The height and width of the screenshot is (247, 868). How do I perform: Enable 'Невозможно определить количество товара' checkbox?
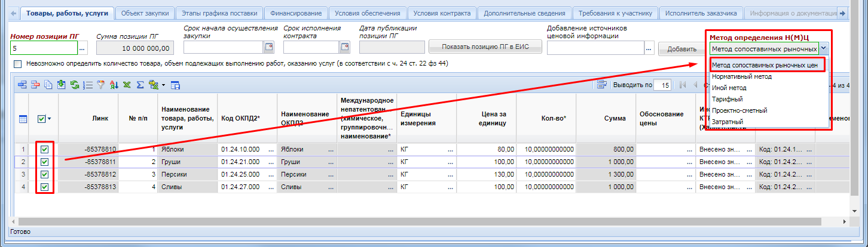click(17, 64)
